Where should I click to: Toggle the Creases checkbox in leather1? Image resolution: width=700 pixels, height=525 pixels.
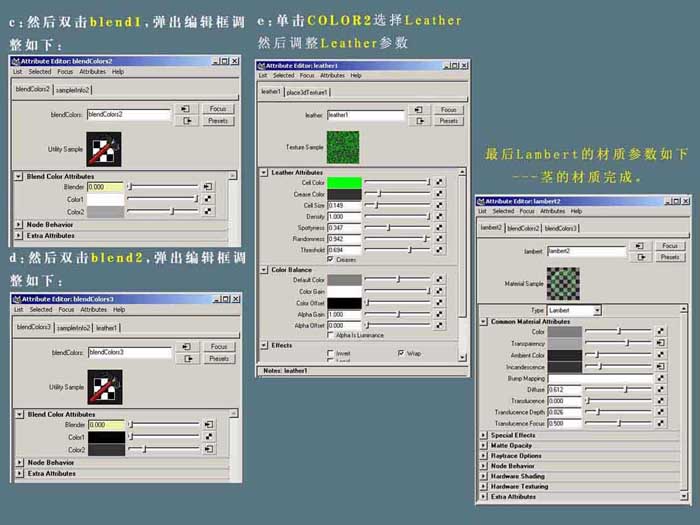[330, 259]
